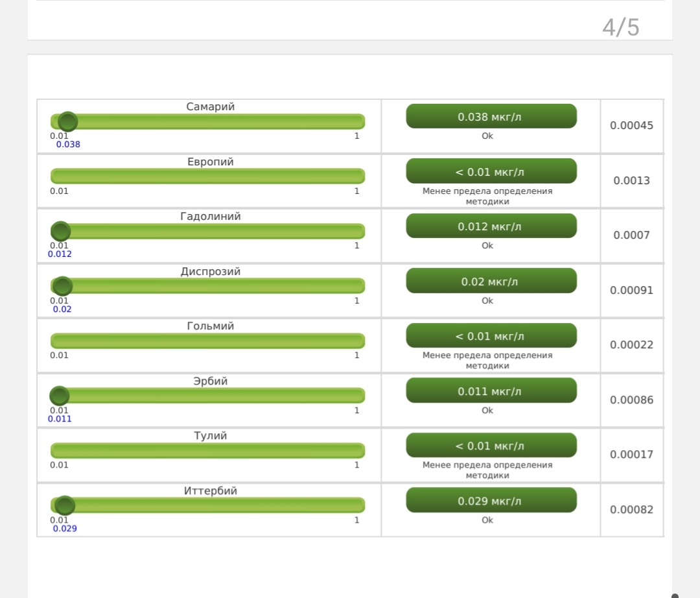This screenshot has height=598, width=700.
Task: Click the 4/5 page indicator
Action: pos(620,27)
